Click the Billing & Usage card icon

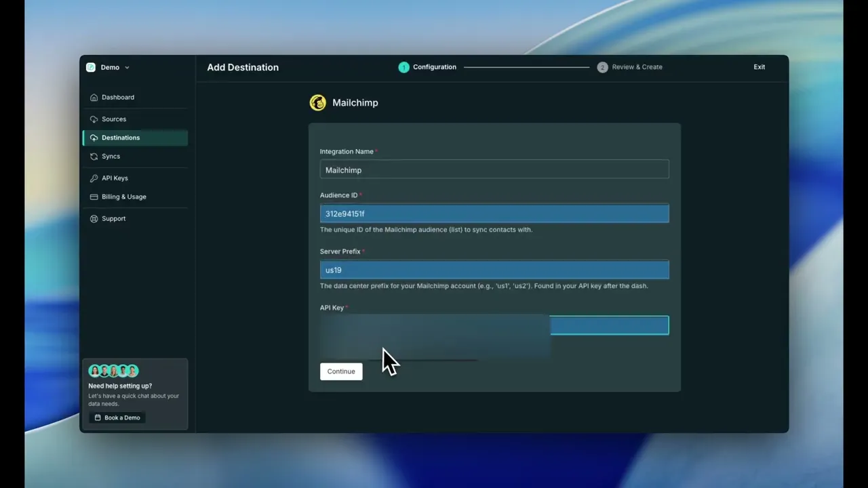tap(94, 197)
